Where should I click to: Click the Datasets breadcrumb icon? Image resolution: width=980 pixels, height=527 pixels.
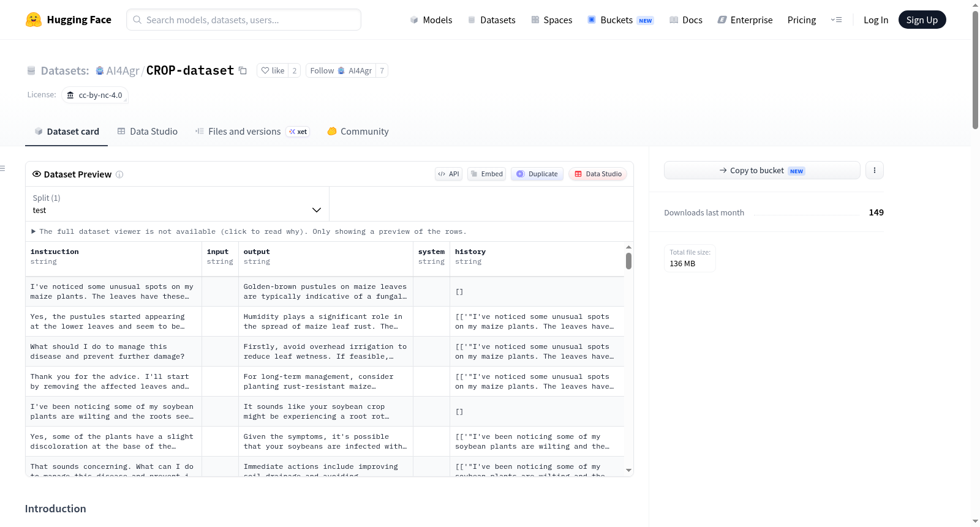tap(31, 70)
